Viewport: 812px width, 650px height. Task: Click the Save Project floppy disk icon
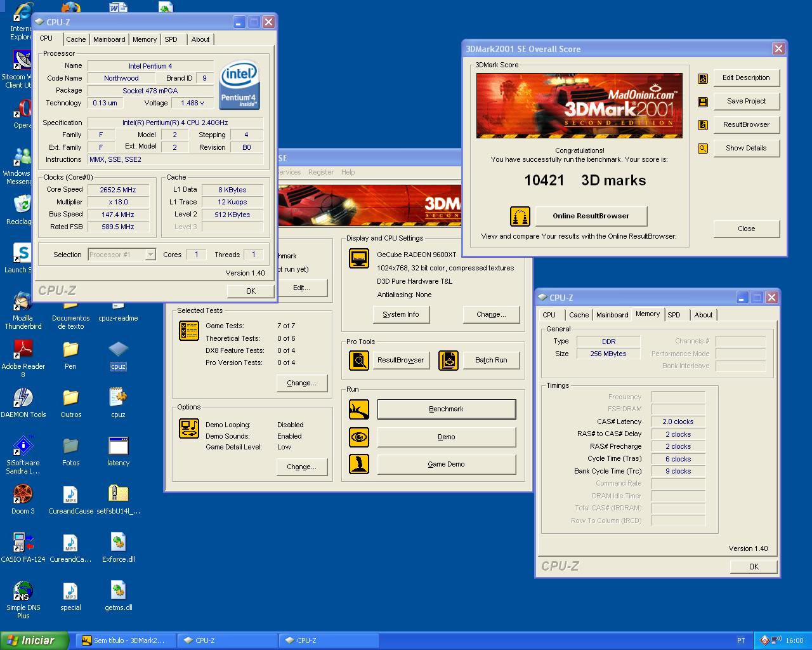(x=703, y=102)
